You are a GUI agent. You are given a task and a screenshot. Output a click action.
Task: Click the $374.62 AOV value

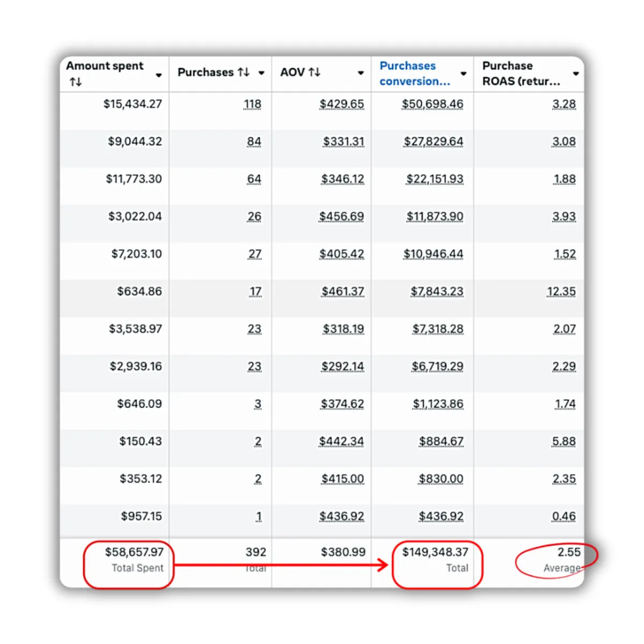[342, 404]
